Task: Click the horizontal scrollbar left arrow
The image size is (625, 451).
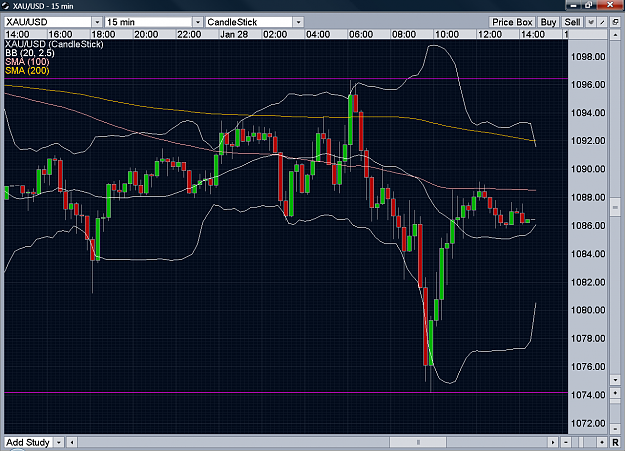Action: 72,442
